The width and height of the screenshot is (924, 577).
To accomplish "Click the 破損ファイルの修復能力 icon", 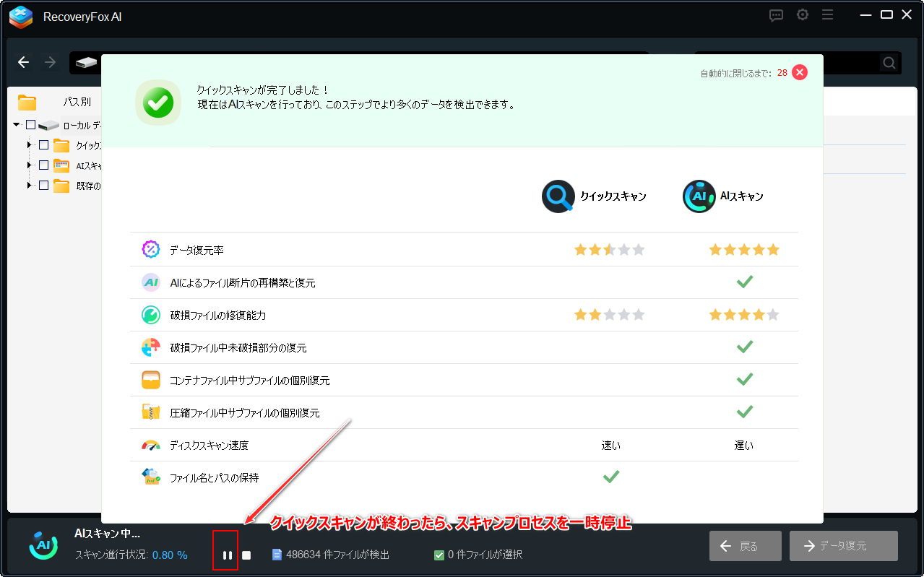I will [151, 315].
